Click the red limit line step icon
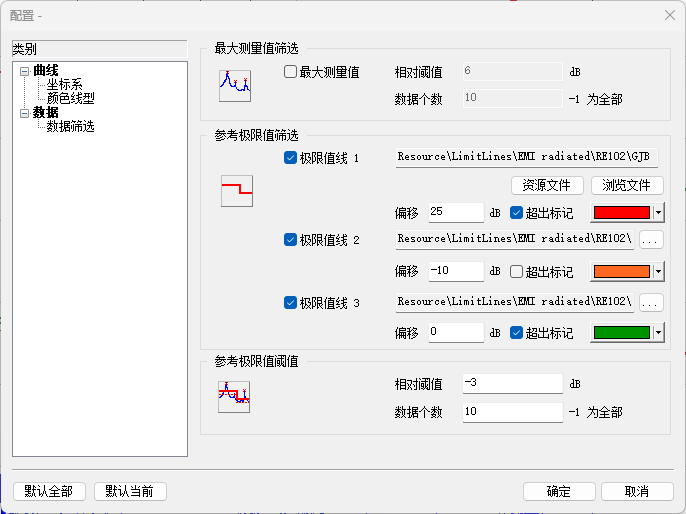Viewport: 686px width, 514px height. [236, 190]
